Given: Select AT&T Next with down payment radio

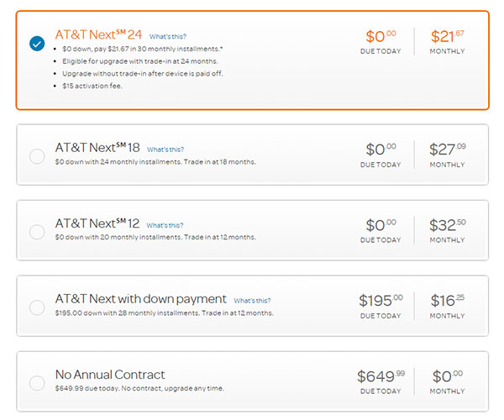Looking at the screenshot, I should 37,307.
